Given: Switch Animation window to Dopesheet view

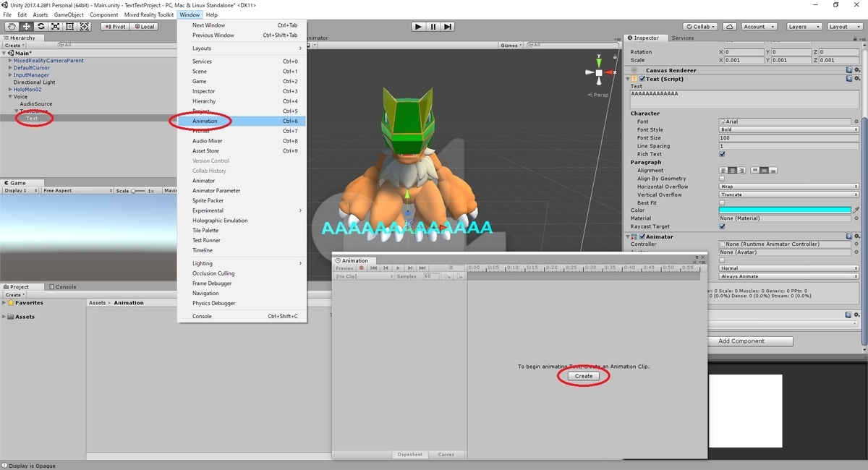Looking at the screenshot, I should coord(411,455).
